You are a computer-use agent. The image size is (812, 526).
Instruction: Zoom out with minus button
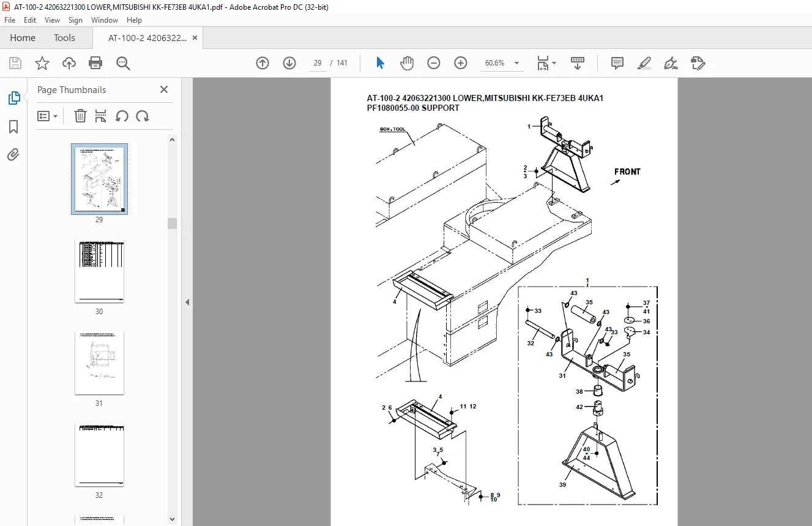click(434, 63)
